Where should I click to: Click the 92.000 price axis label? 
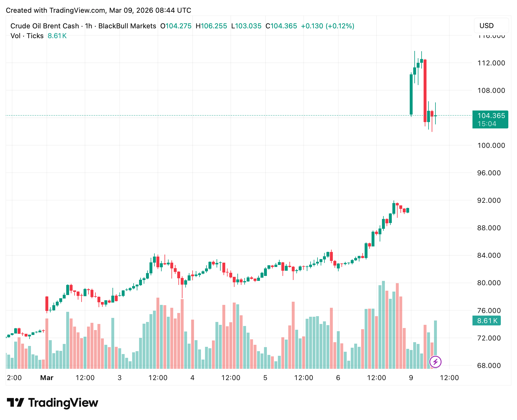[491, 200]
